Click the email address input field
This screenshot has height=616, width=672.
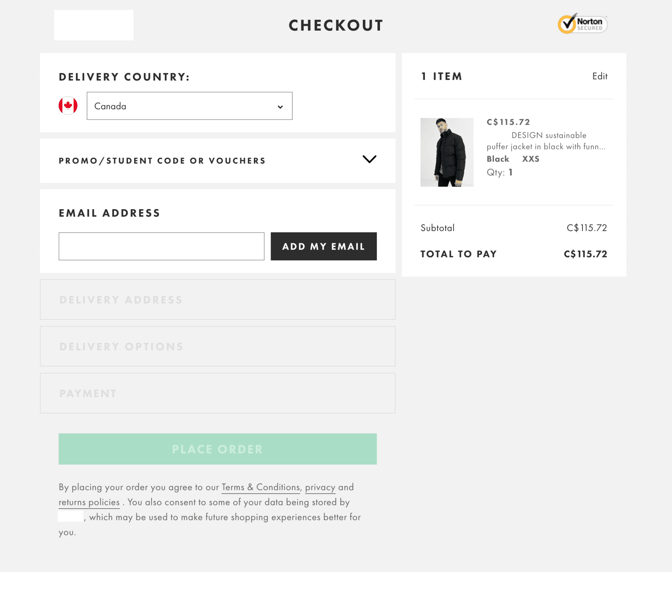coord(161,246)
